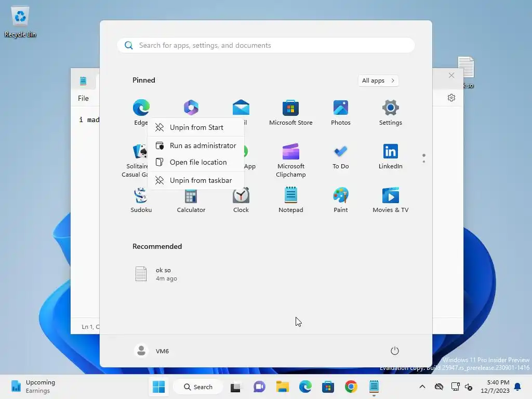This screenshot has width=532, height=399.
Task: Open Notepad settings gear
Action: (x=451, y=98)
